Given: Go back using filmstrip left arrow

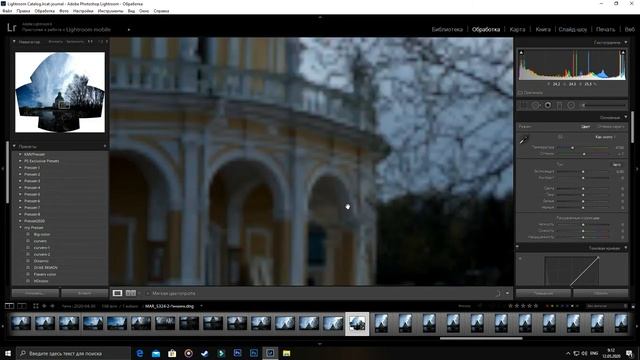Looking at the screenshot, I should [x=44, y=306].
